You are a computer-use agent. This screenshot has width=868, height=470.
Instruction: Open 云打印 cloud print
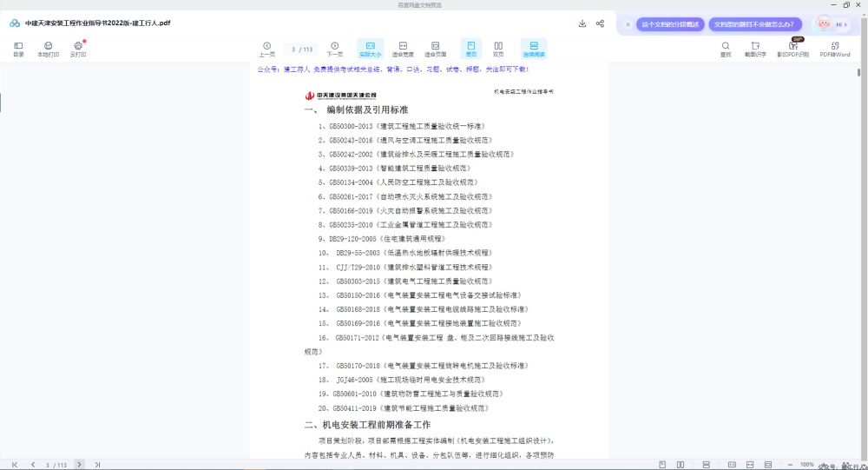point(78,49)
